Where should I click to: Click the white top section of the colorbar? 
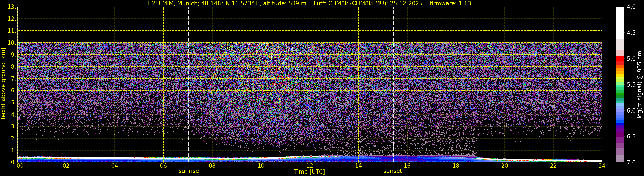pos(620,22)
